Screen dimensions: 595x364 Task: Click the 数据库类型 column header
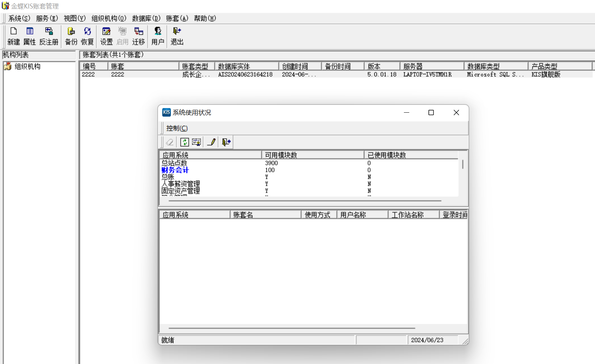point(496,66)
